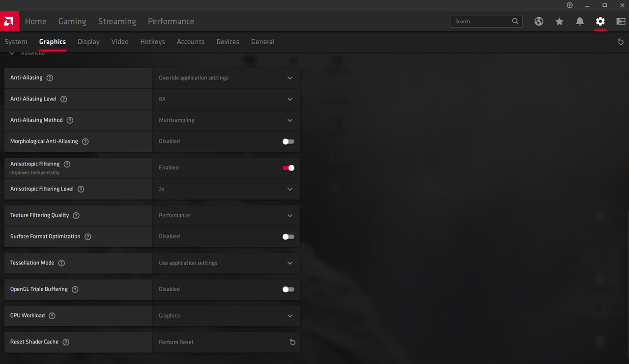The image size is (629, 364).
Task: Select the Graphics tab
Action: pos(53,42)
